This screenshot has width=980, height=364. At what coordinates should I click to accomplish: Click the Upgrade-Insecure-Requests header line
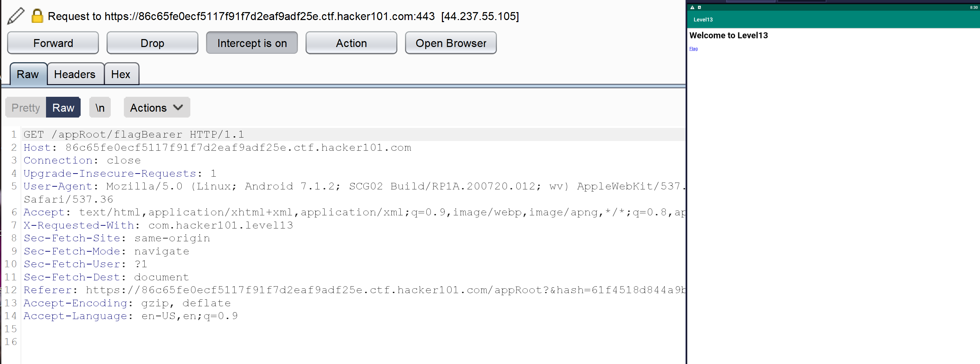tap(120, 173)
